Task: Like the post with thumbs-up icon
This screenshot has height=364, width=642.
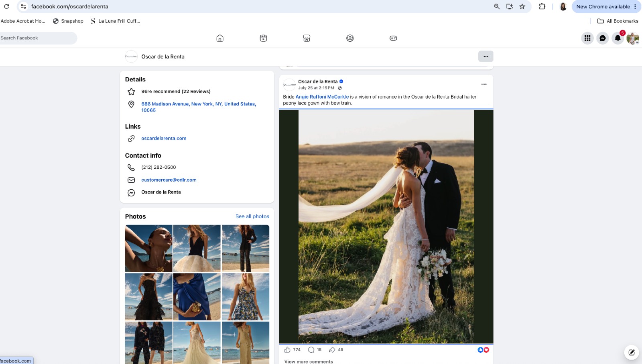Action: 287,350
